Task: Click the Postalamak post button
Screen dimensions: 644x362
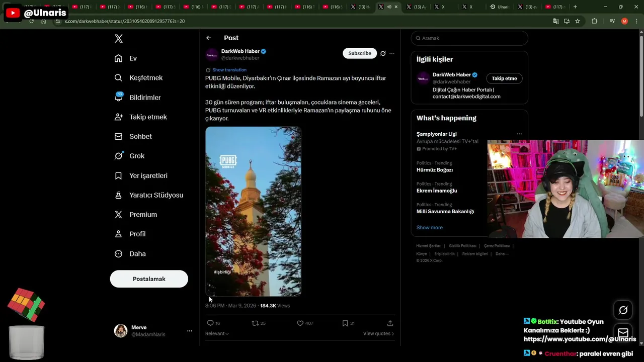Action: tap(149, 279)
